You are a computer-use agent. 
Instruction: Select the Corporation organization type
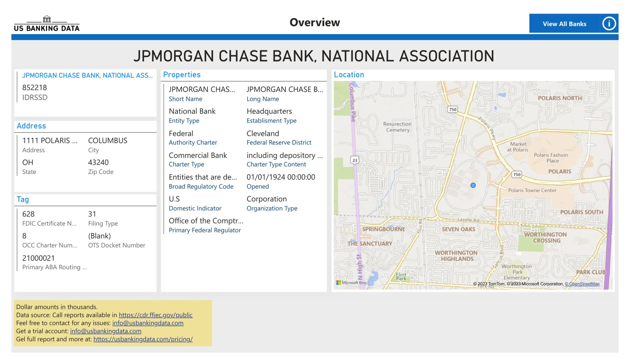(x=267, y=199)
